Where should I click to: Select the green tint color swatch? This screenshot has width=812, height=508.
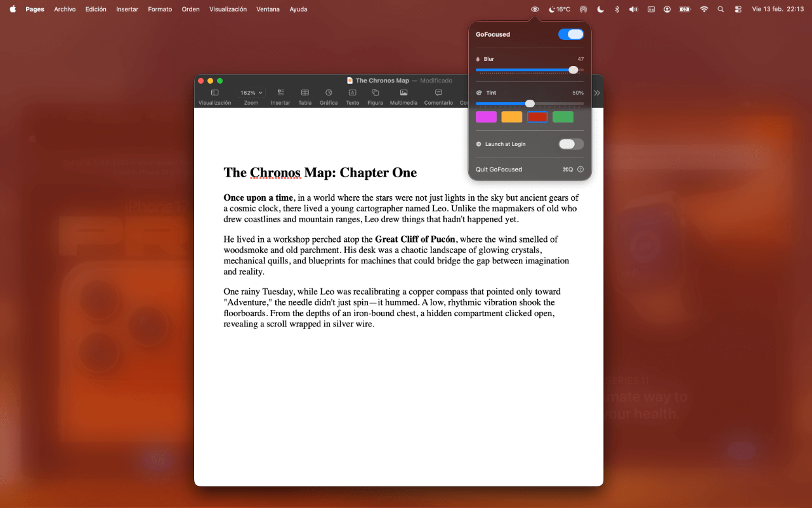click(x=563, y=117)
